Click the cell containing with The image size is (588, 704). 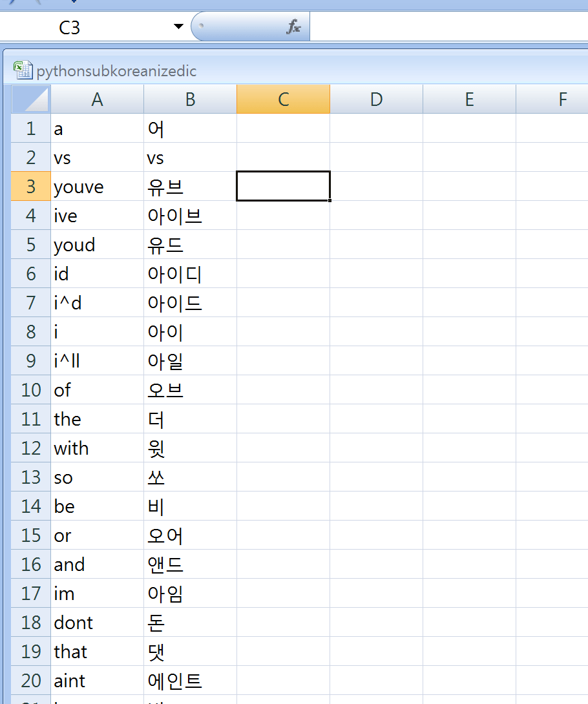[x=97, y=448]
